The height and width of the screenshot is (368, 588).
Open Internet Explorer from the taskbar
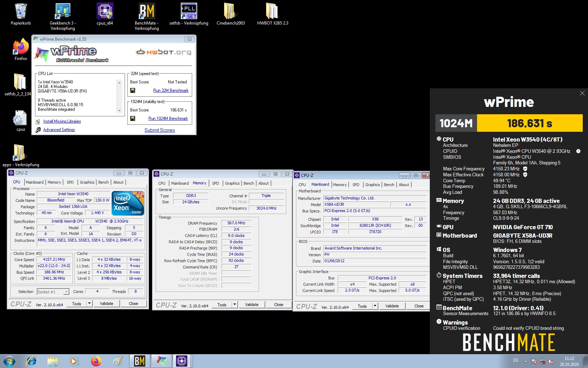[31, 361]
